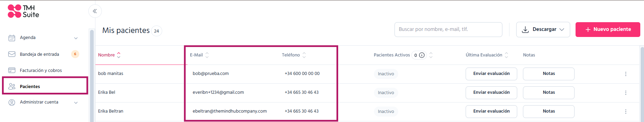This screenshot has width=644, height=122.
Task: Toggle sorting on the Teléfono column
Action: [x=294, y=55]
